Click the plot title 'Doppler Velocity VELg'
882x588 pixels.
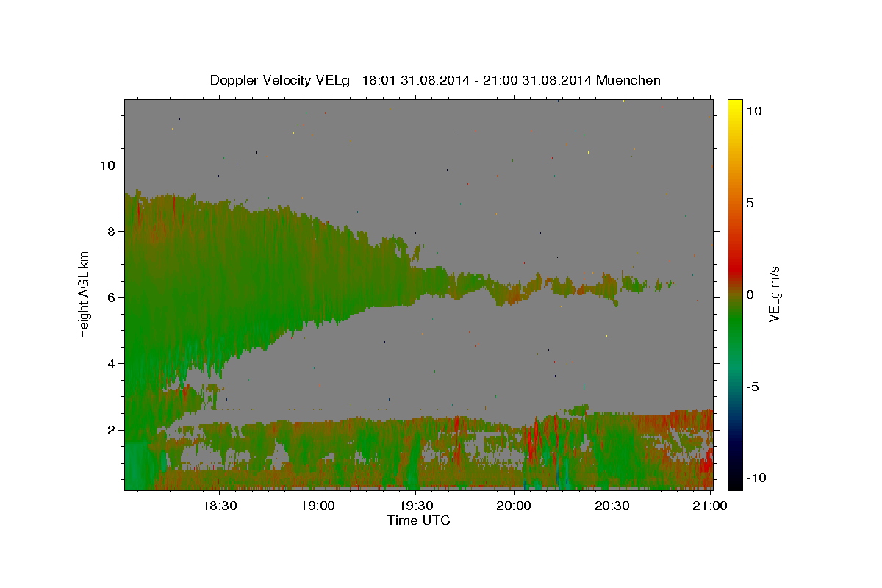tap(282, 80)
